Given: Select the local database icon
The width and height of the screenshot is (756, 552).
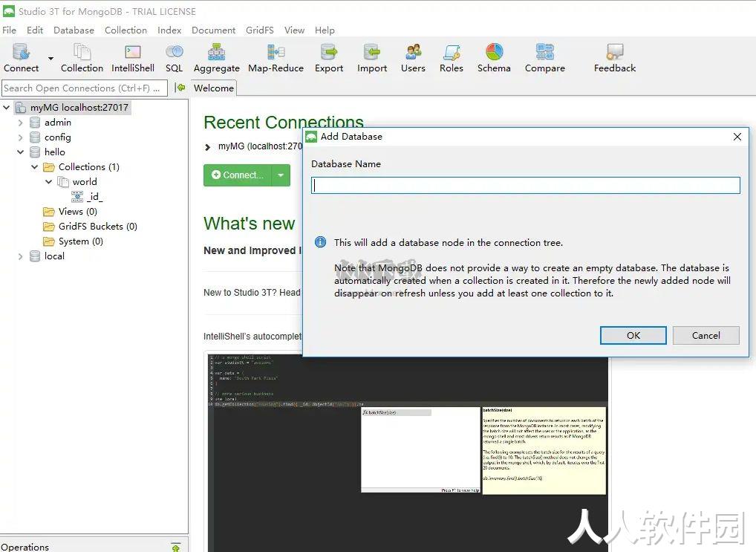Looking at the screenshot, I should click(35, 256).
